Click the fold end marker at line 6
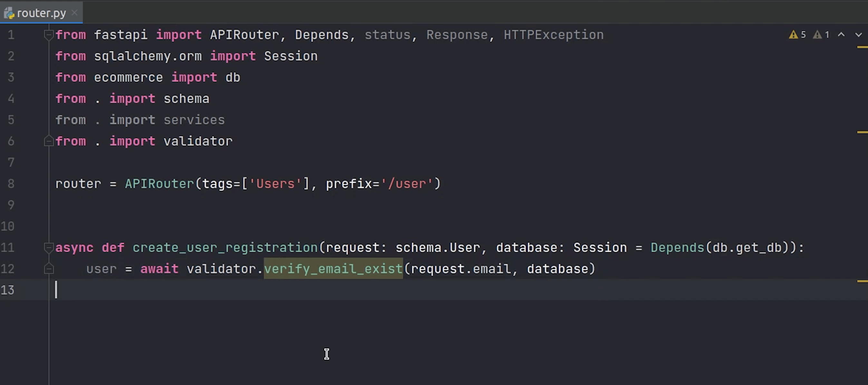The image size is (868, 385). 49,141
